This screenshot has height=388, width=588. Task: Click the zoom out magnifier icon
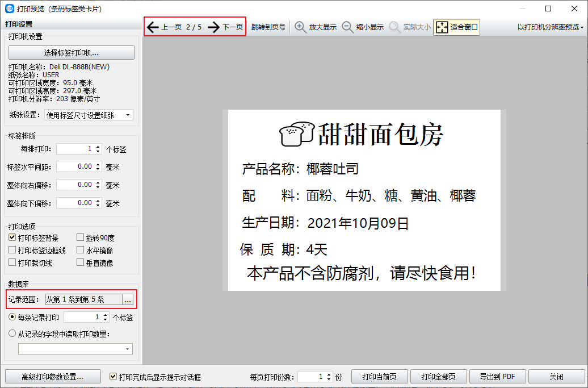(x=348, y=27)
